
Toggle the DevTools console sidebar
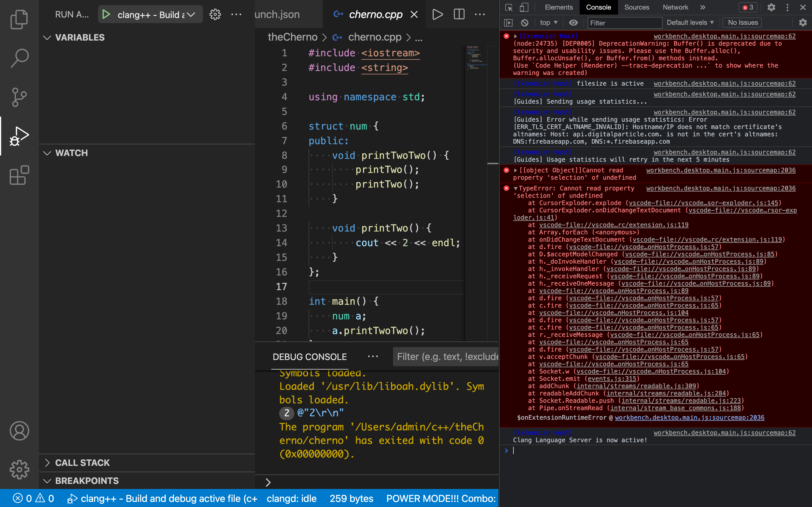tap(508, 23)
